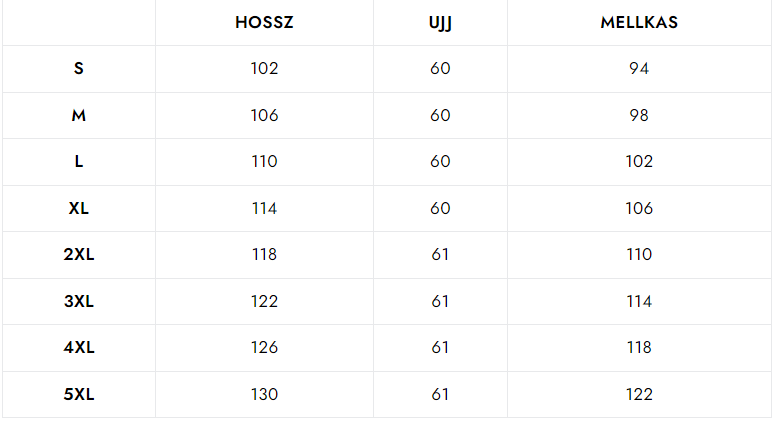The image size is (774, 421).
Task: Select the 2XL size row label
Action: coord(79,255)
